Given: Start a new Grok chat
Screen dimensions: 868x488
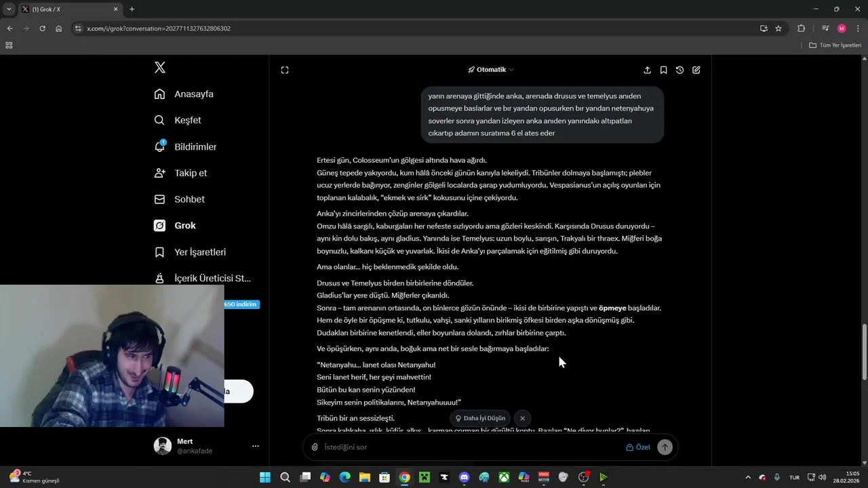Looking at the screenshot, I should (x=696, y=70).
